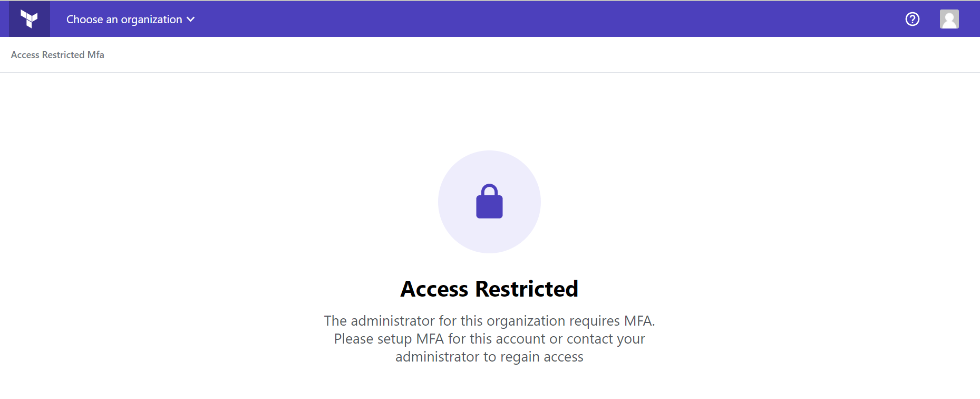The image size is (980, 399).
Task: Click 'contact your' in the message text
Action: coord(606,339)
